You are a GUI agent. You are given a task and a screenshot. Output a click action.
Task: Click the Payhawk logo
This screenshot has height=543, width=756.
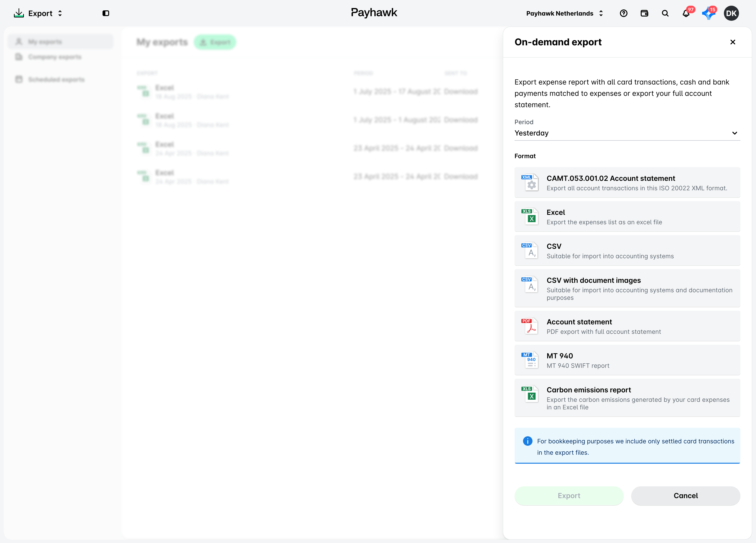[x=374, y=13]
